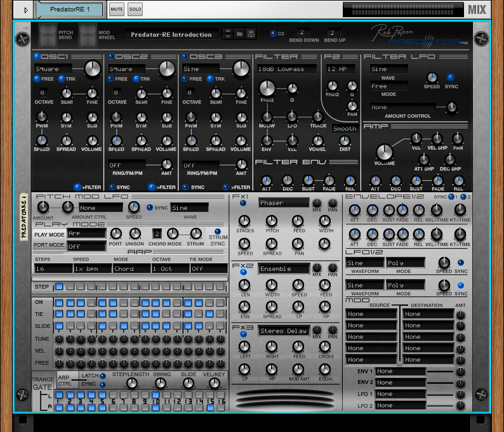Toggle OSC2 TRK keyboard tracking LED
The image size is (504, 432).
(x=136, y=79)
